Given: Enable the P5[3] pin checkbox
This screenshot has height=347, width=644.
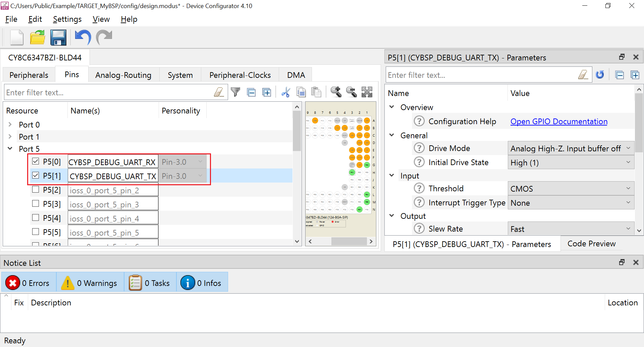Looking at the screenshot, I should point(36,204).
